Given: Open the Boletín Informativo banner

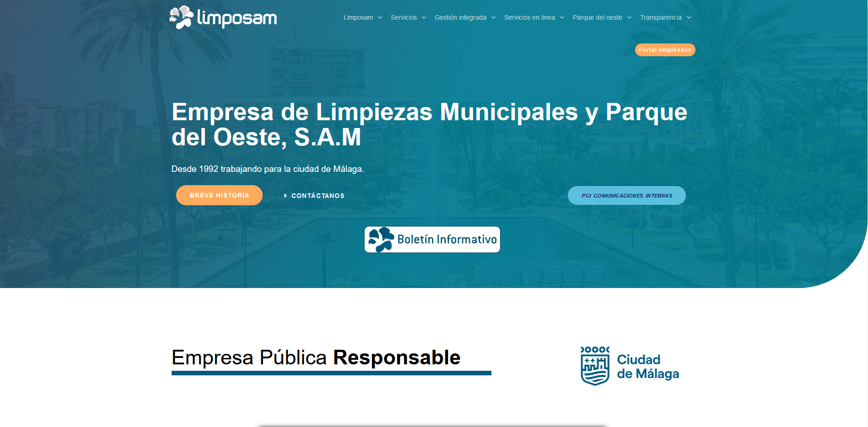Looking at the screenshot, I should click(432, 240).
